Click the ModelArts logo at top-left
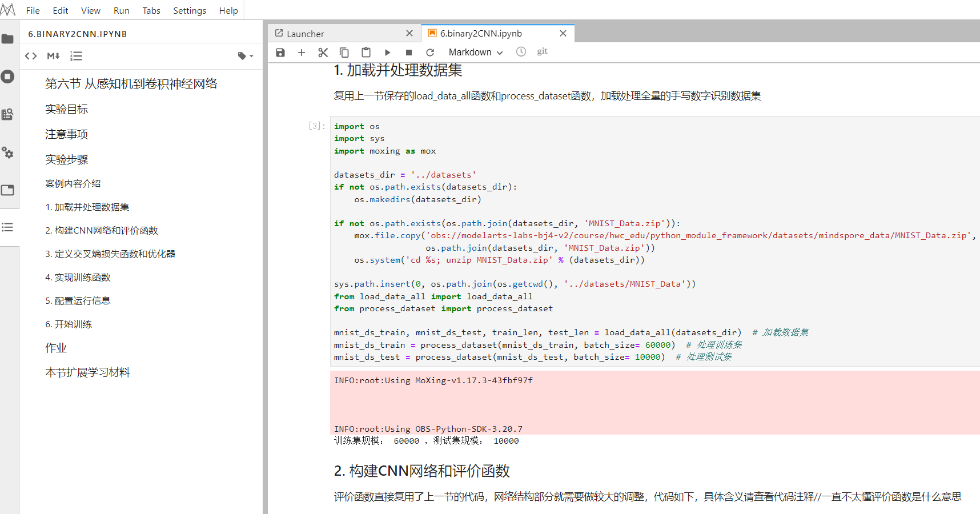 click(8, 10)
